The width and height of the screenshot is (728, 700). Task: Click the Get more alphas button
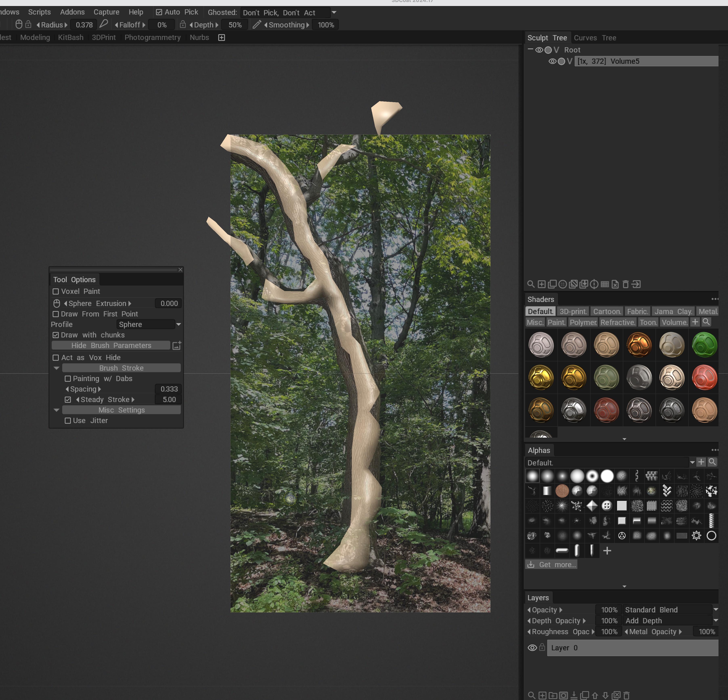pyautogui.click(x=551, y=564)
